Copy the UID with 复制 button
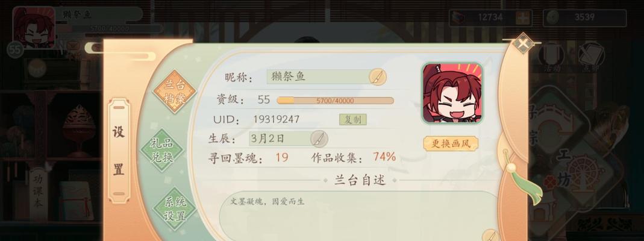Viewport: 644px width, 241px height. click(353, 119)
